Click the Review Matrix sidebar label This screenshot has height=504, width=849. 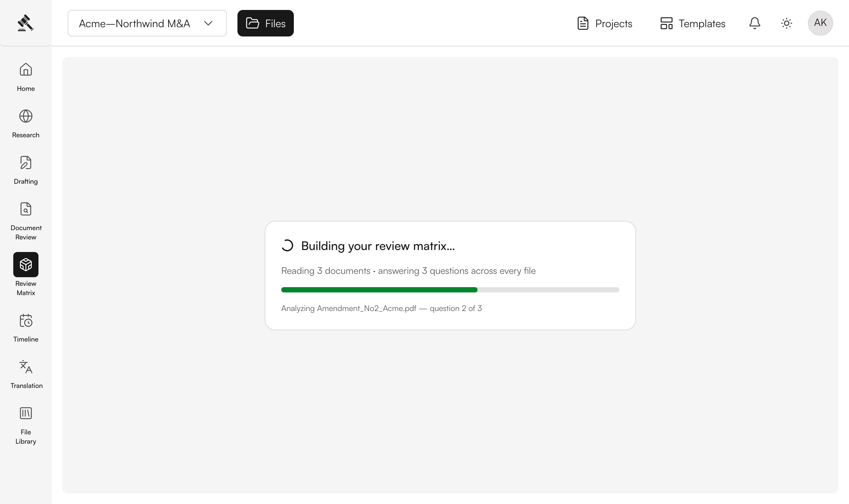(x=26, y=288)
